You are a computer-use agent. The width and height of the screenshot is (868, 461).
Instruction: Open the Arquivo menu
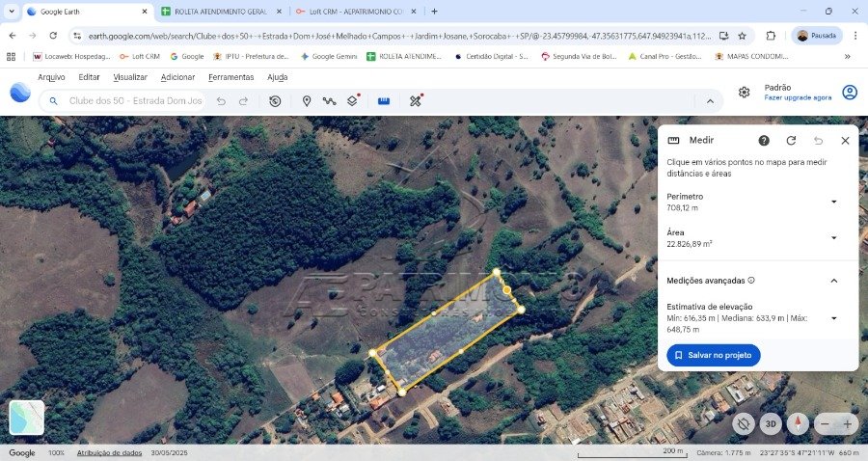click(51, 77)
